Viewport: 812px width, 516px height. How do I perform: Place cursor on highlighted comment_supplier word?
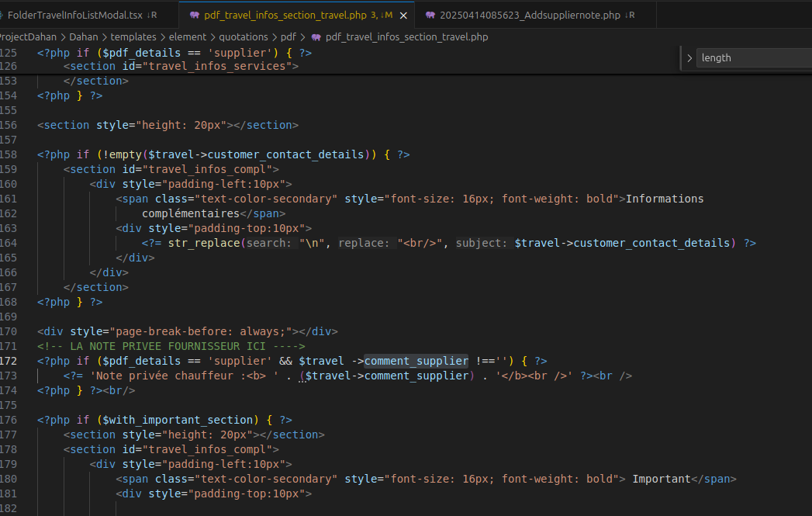click(416, 362)
